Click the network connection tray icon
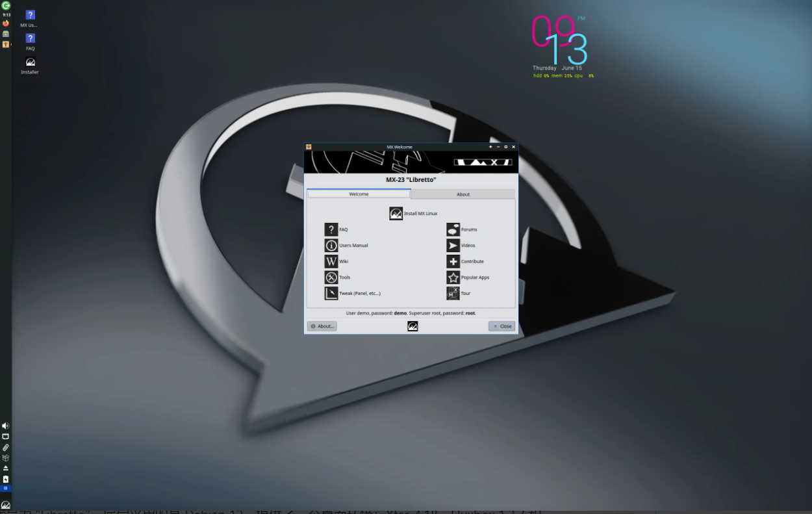812x514 pixels. [6, 437]
